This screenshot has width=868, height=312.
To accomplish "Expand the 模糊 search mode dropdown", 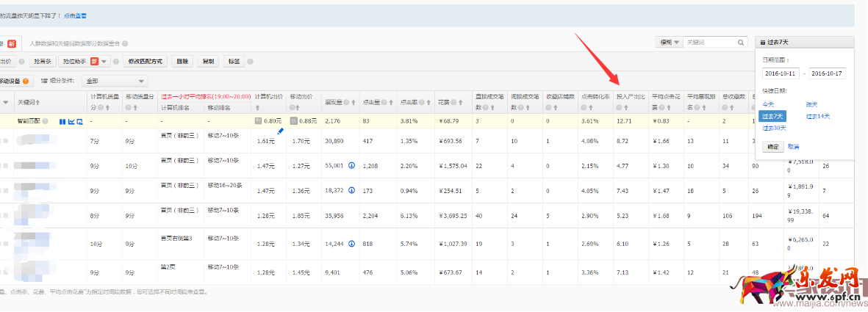I will click(x=668, y=43).
